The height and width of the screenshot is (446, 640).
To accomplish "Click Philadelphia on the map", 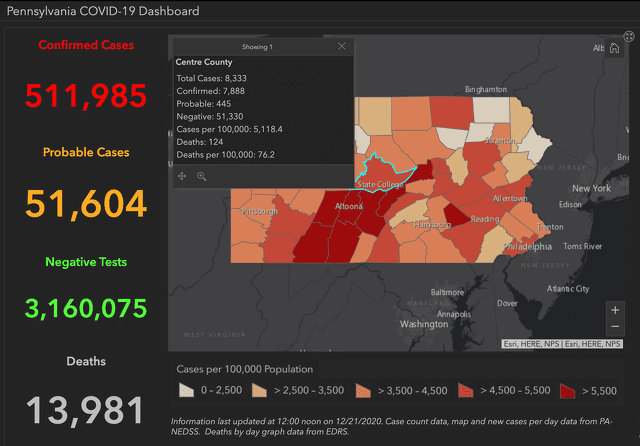I will click(x=527, y=246).
